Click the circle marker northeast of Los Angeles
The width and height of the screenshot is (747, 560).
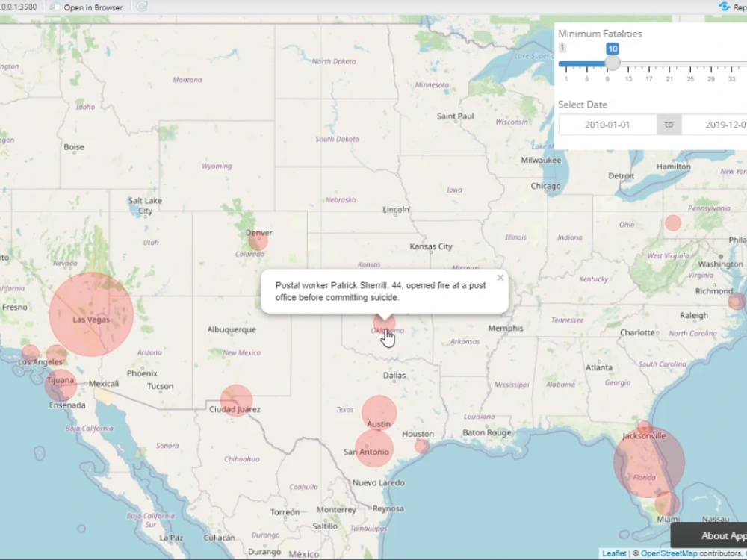point(56,355)
